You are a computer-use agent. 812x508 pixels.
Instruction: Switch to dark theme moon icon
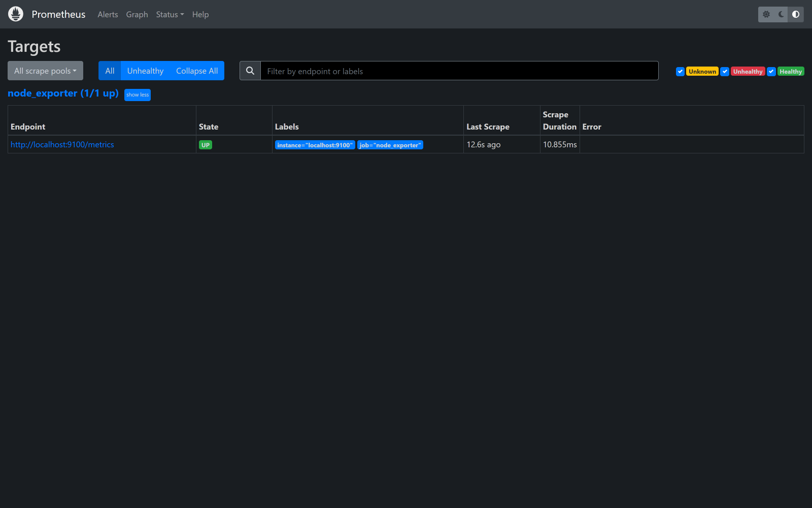coord(781,14)
